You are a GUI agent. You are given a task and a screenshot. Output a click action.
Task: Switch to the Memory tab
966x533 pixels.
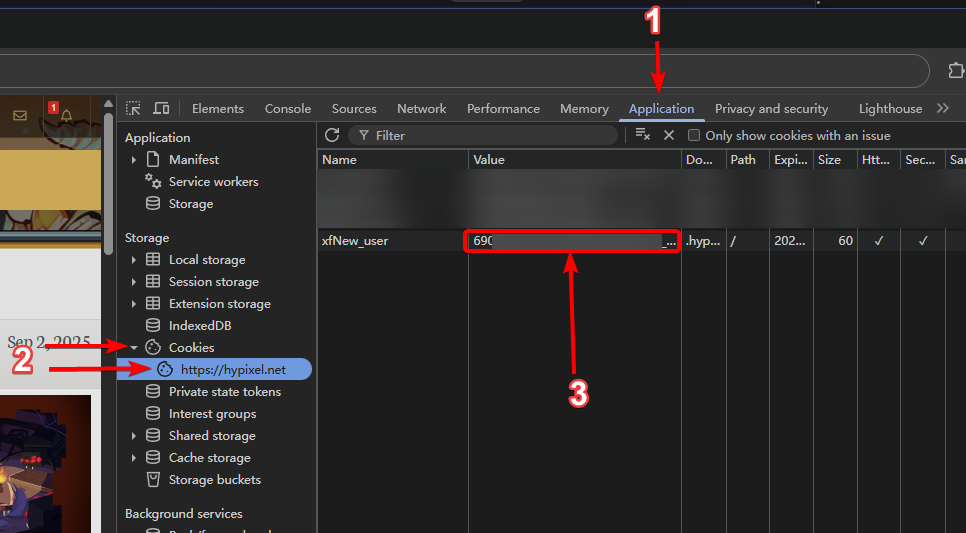pyautogui.click(x=584, y=108)
